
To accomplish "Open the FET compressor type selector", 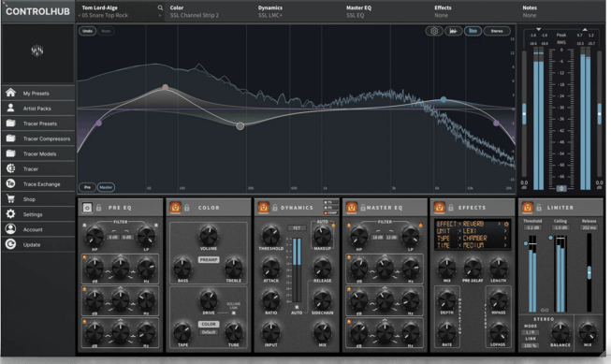I will click(297, 228).
